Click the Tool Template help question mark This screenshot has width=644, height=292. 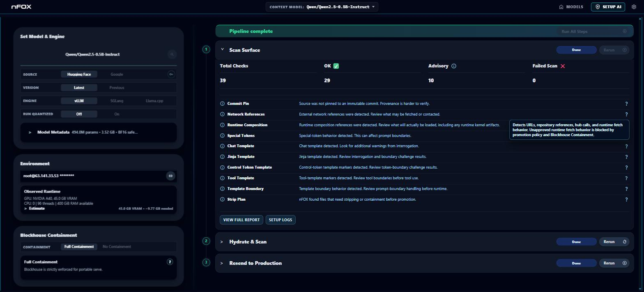(626, 178)
